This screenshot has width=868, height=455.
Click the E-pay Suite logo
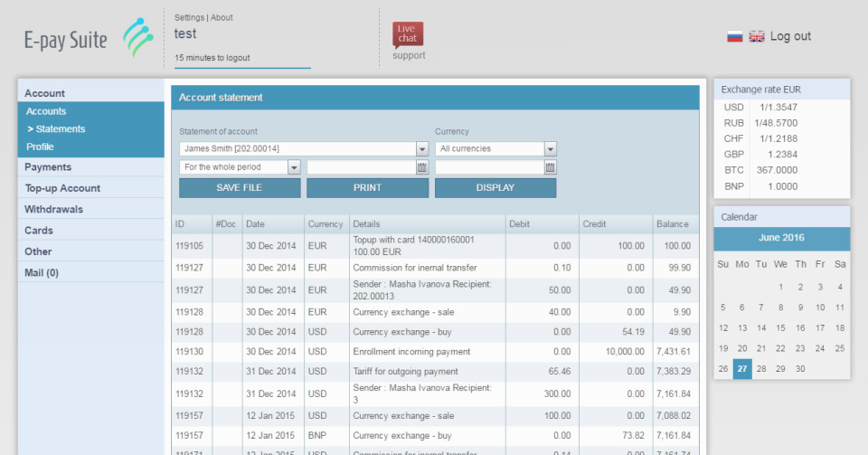[89, 38]
